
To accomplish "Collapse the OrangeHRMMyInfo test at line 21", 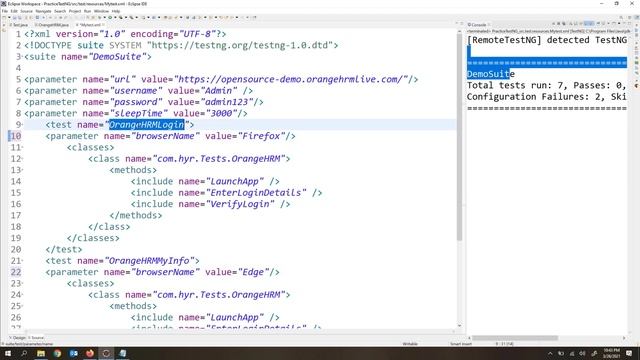I will (x=22, y=261).
